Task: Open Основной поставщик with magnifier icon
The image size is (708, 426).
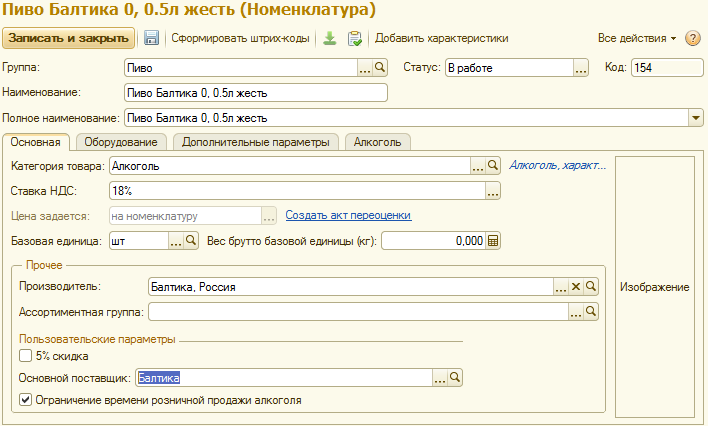Action: click(x=455, y=378)
